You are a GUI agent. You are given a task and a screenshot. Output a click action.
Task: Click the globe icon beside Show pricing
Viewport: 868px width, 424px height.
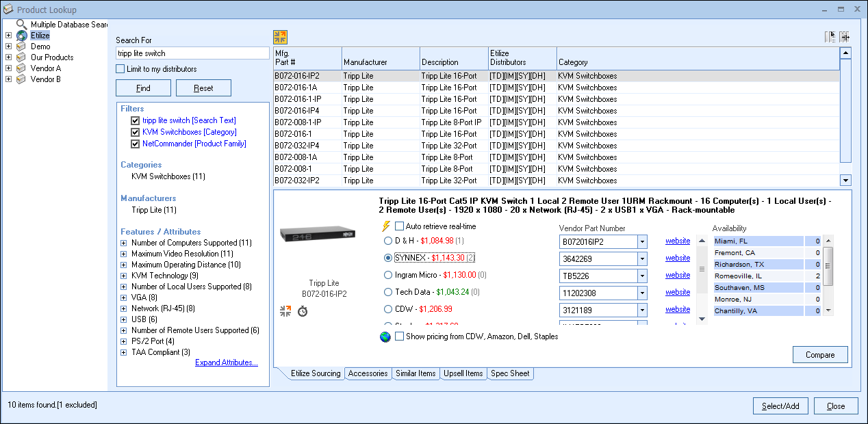385,336
